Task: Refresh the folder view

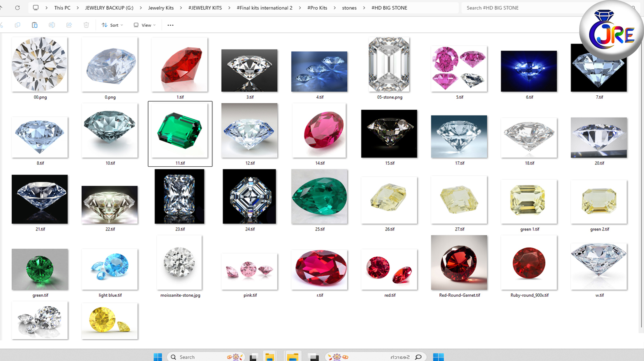Action: coord(18,7)
